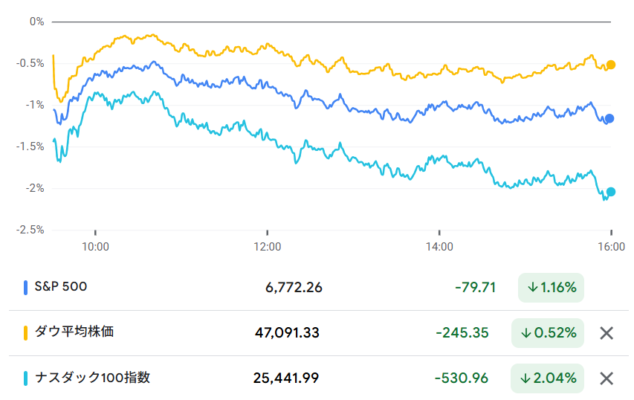Viewport: 634px width, 400px height.
Task: Click the blue end dot on the chart
Action: coord(610,119)
